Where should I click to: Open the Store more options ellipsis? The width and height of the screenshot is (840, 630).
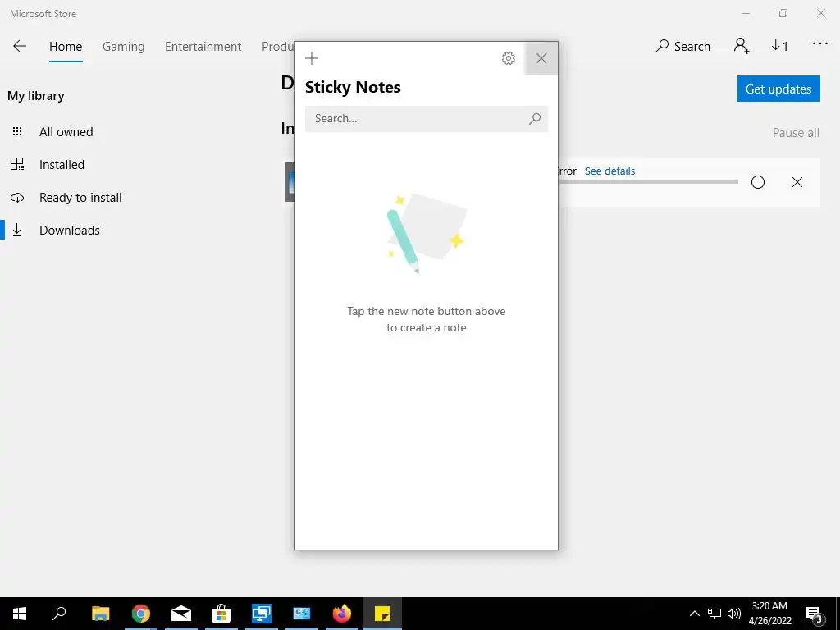click(x=820, y=44)
